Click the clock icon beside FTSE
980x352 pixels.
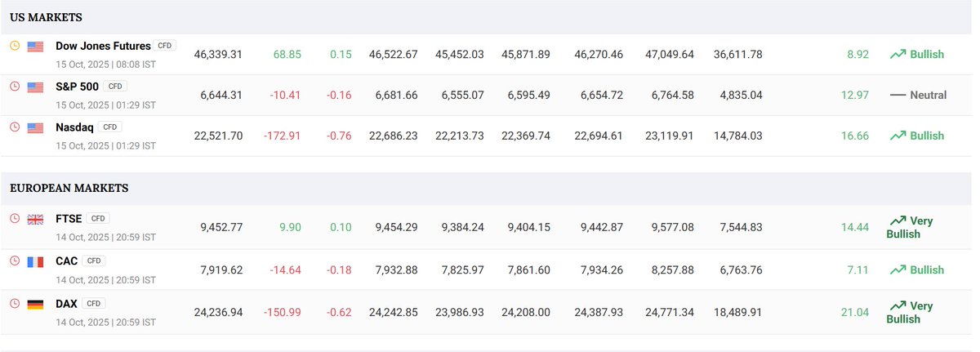tap(14, 218)
